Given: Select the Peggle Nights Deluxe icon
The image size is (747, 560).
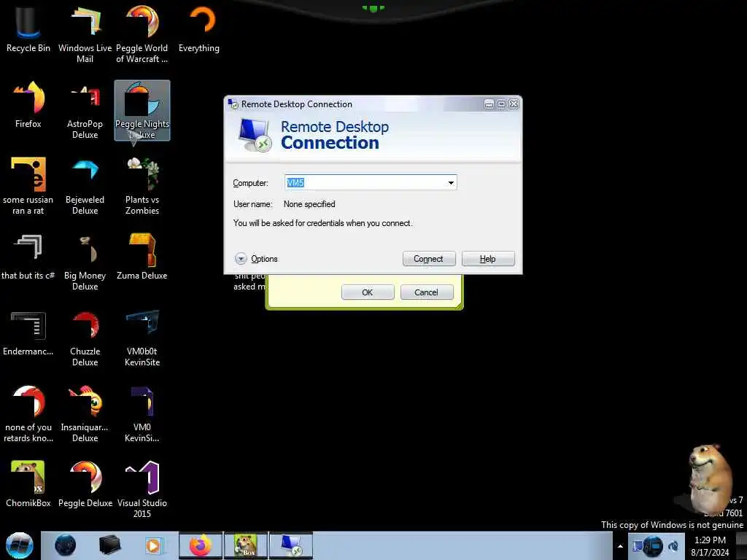Looking at the screenshot, I should pos(142,110).
